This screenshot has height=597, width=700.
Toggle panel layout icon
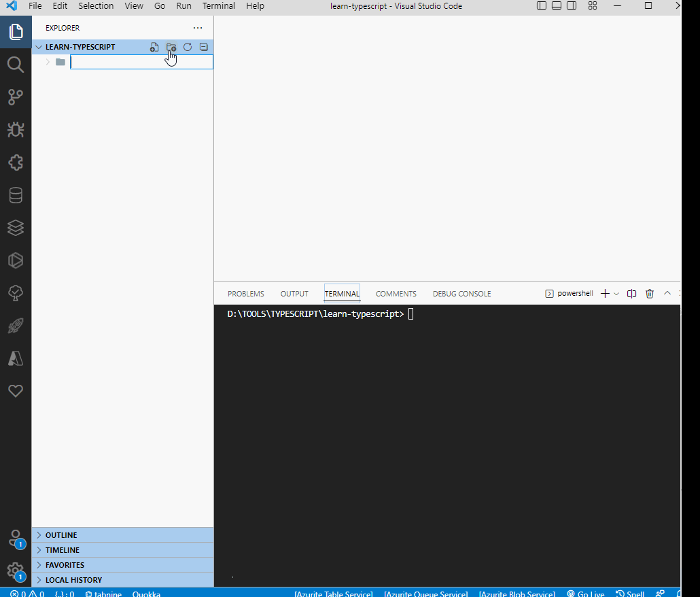556,6
